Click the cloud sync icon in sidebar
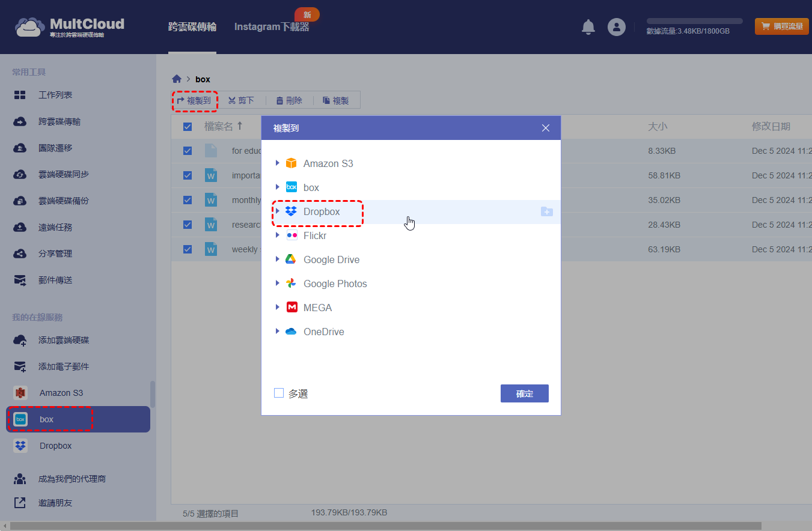Image resolution: width=812 pixels, height=531 pixels. [x=20, y=174]
